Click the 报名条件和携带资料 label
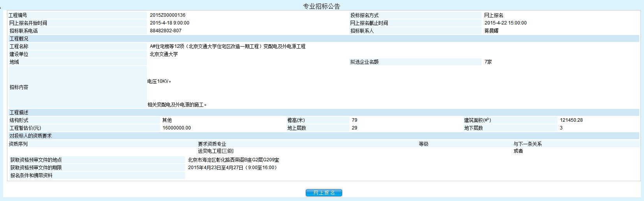The image size is (644, 201). (x=31, y=175)
